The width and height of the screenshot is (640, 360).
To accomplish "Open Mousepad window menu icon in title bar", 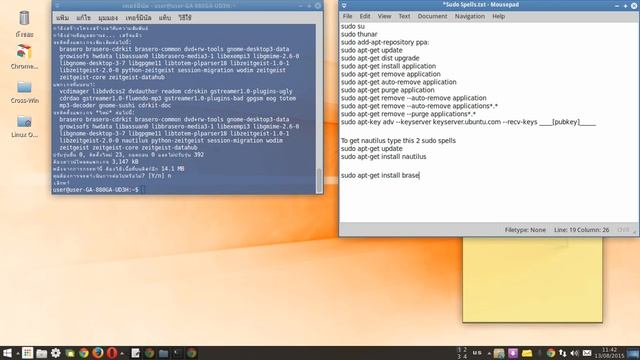I will (344, 5).
